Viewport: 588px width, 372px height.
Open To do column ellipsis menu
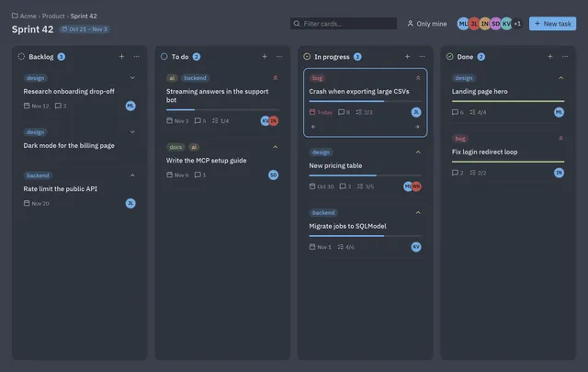[x=279, y=57]
